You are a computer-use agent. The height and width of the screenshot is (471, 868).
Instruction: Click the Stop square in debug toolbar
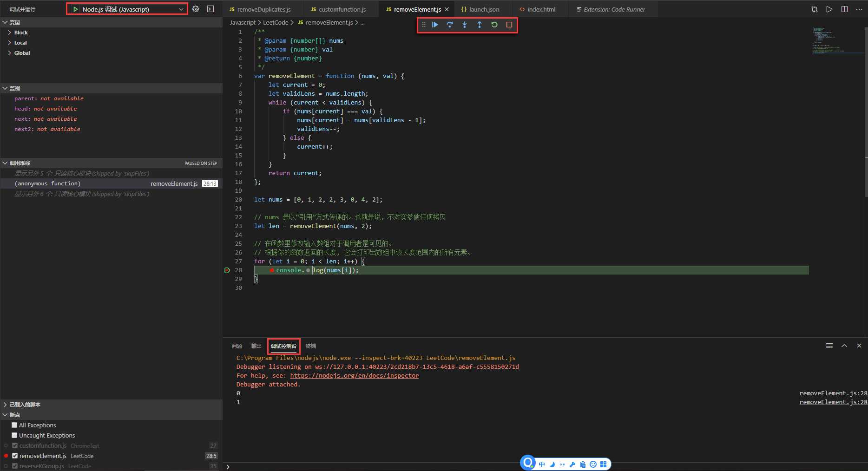click(509, 25)
